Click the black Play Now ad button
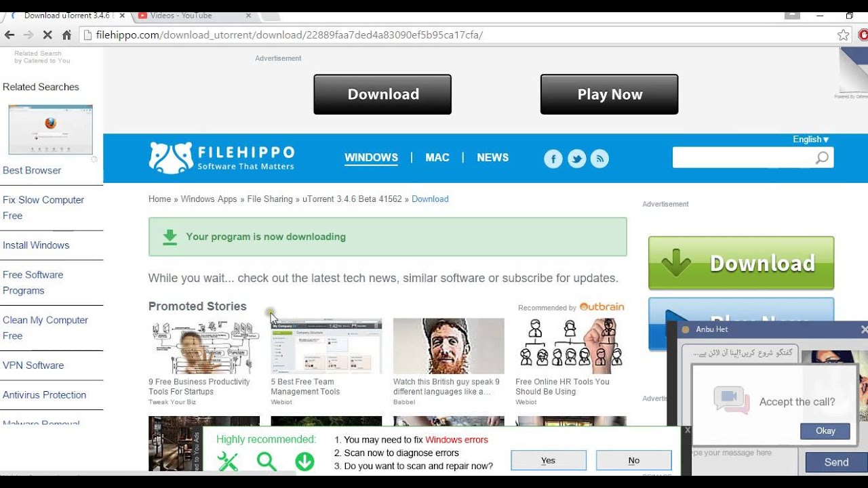Viewport: 868px width, 488px height. (x=610, y=94)
